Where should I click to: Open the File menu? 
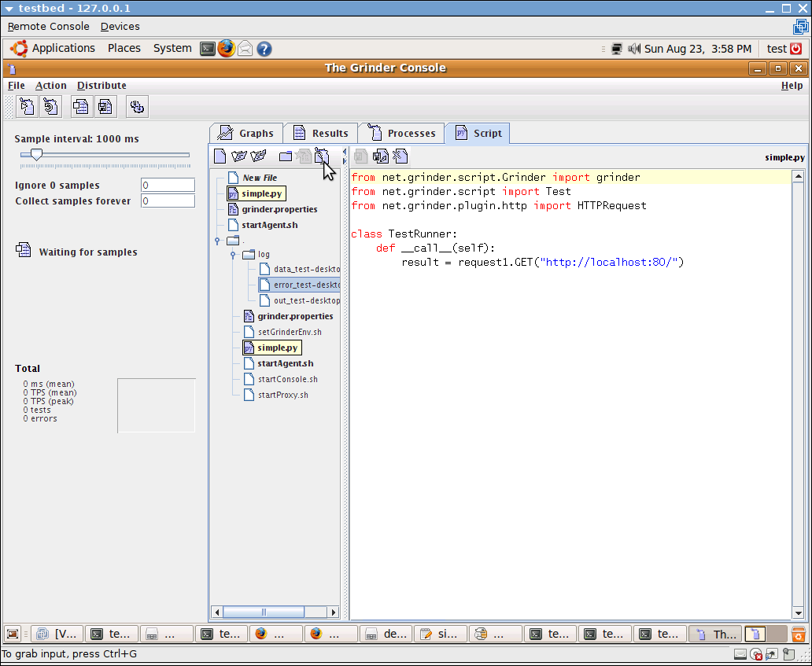click(16, 86)
